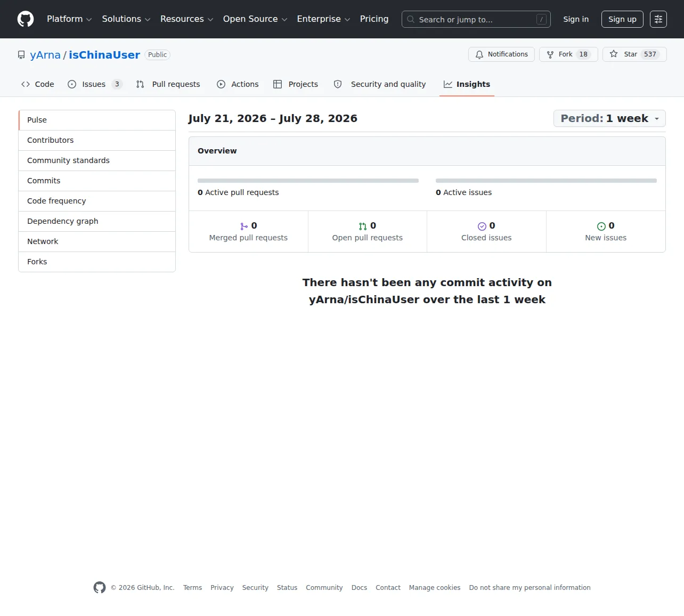Go to the Actions tab
Viewport: 684px width, 616px height.
[238, 84]
